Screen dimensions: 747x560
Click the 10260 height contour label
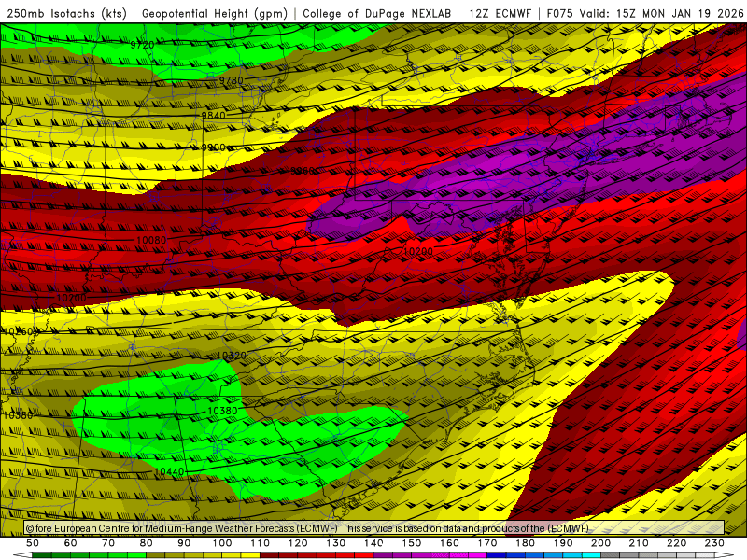point(17,331)
